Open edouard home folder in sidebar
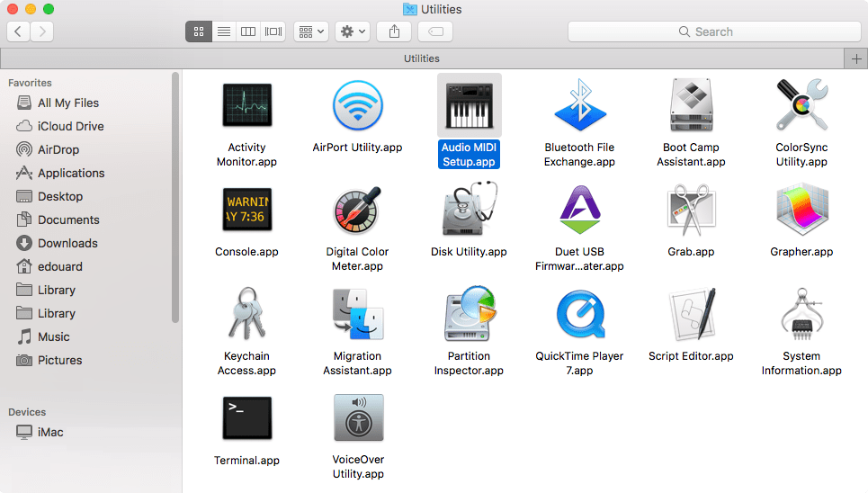 click(x=49, y=266)
